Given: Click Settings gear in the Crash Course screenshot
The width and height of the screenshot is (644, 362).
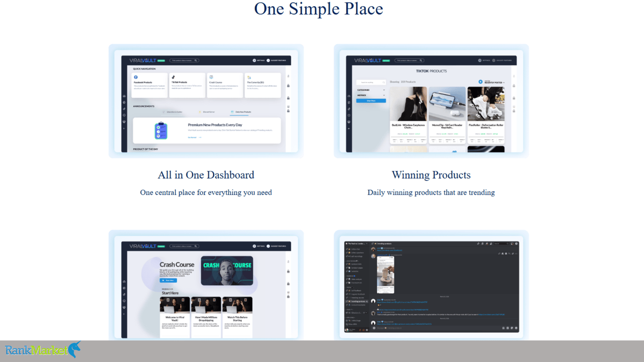Looking at the screenshot, I should click(x=254, y=246).
